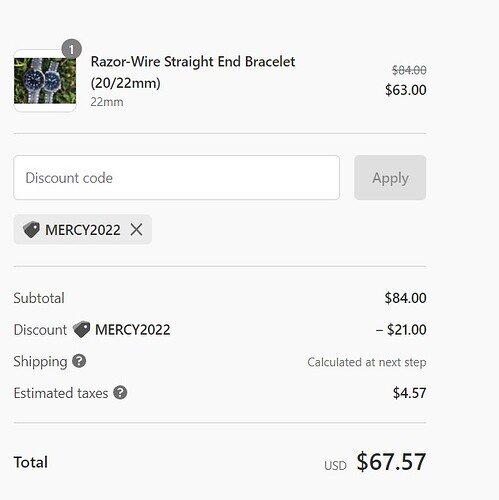Click the crossed-out $84.00 original price
Viewport: 499px width, 500px height.
point(409,70)
